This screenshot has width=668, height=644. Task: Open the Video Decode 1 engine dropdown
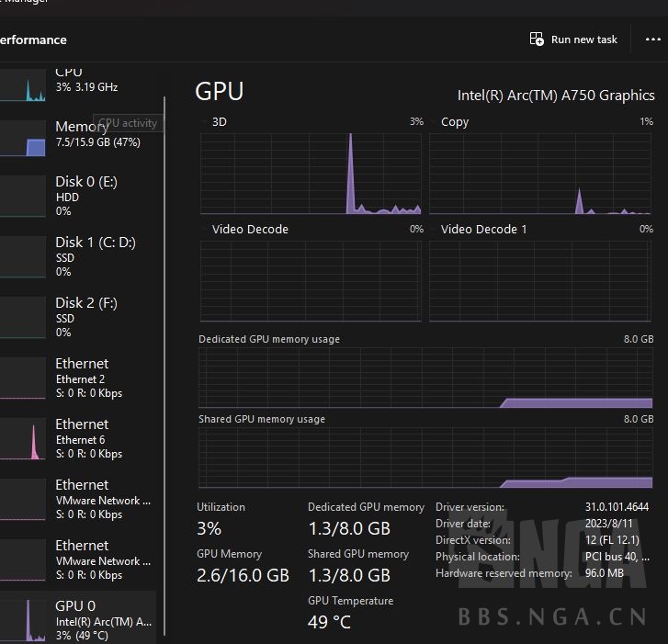[x=434, y=229]
